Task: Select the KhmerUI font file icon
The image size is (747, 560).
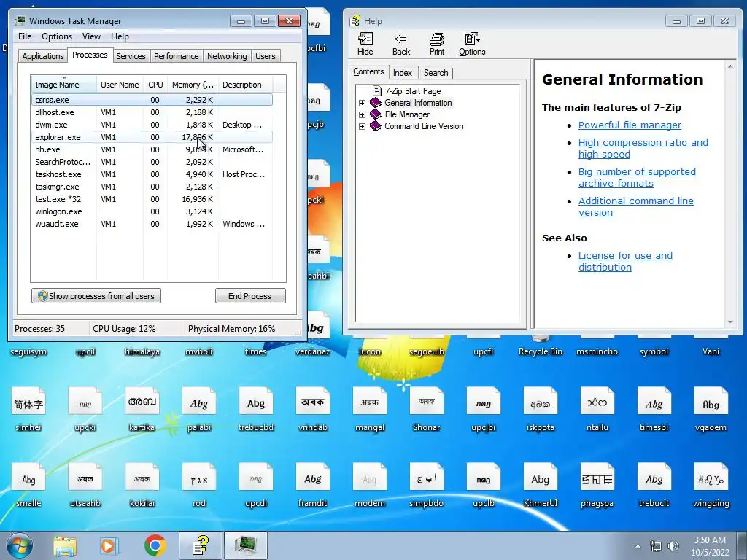Action: point(541,485)
